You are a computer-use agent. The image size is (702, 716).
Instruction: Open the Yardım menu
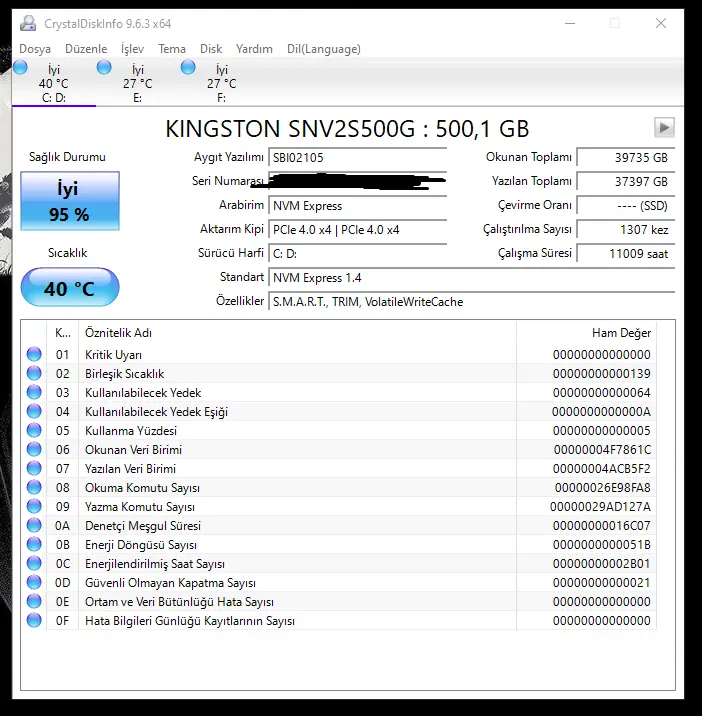click(x=254, y=49)
